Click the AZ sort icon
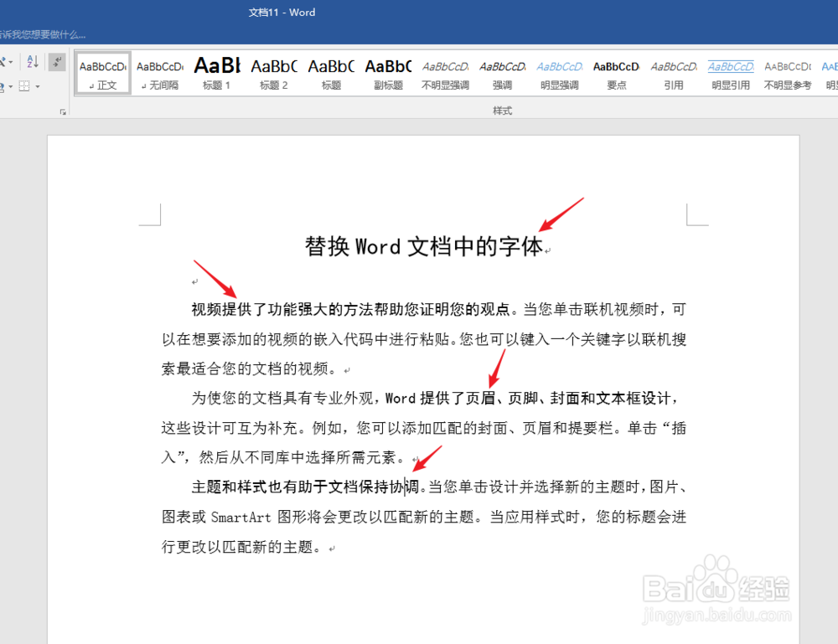The height and width of the screenshot is (644, 838). pyautogui.click(x=33, y=62)
